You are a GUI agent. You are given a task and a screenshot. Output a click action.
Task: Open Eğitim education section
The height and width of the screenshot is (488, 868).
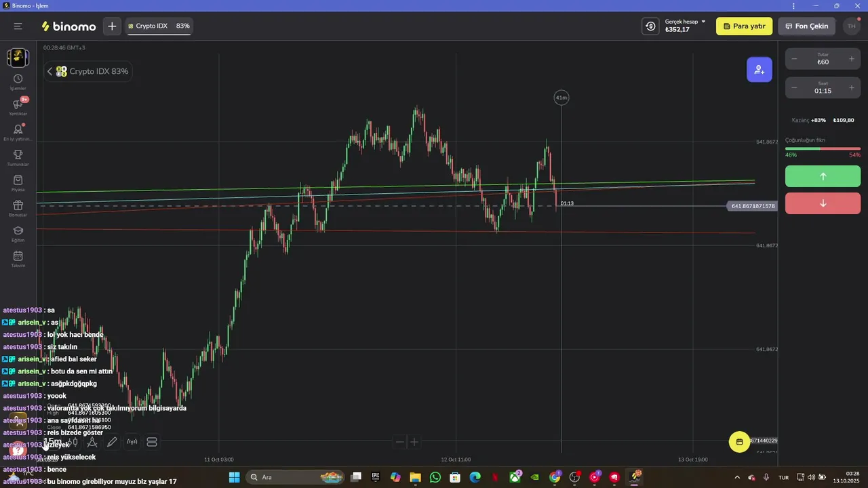pos(18,234)
